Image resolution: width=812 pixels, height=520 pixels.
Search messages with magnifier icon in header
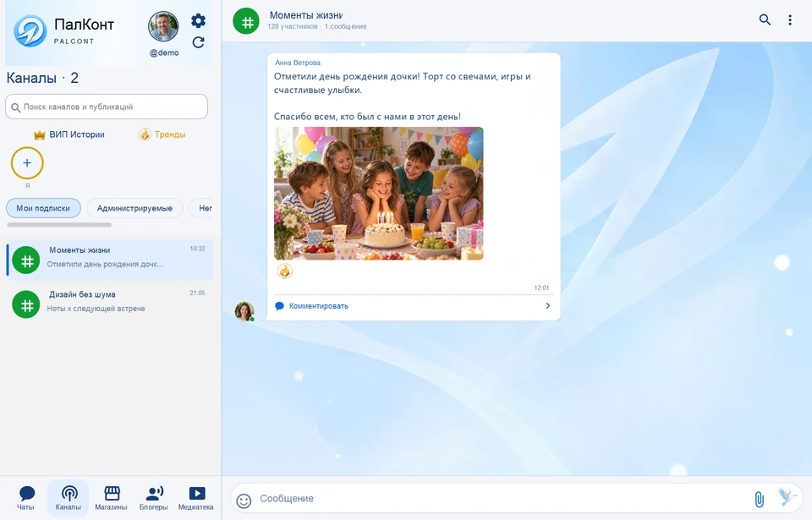(765, 19)
